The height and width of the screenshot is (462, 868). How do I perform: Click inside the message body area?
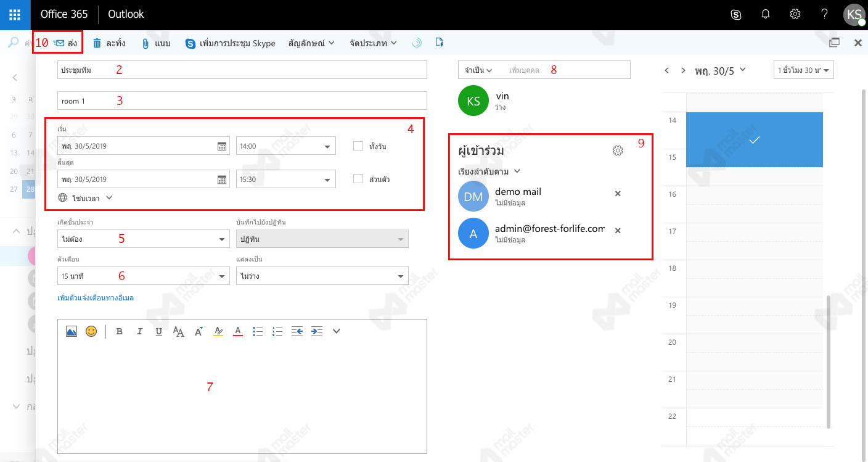242,398
